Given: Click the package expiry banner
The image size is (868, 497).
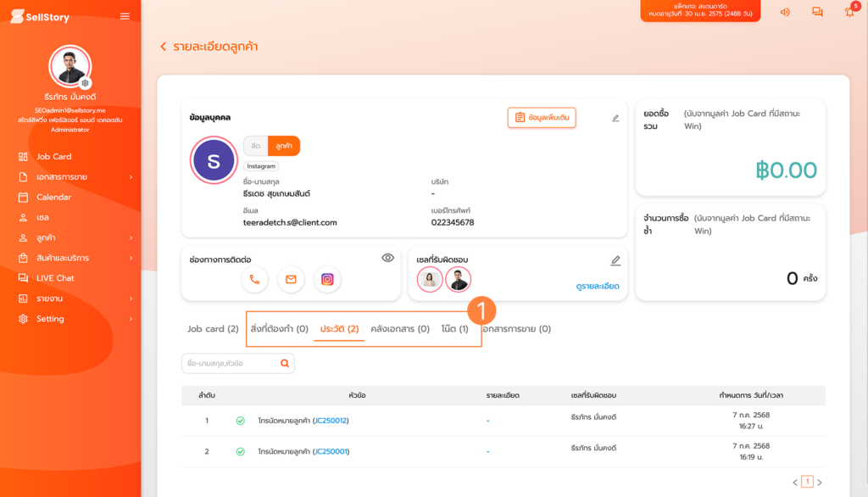Looking at the screenshot, I should point(700,10).
